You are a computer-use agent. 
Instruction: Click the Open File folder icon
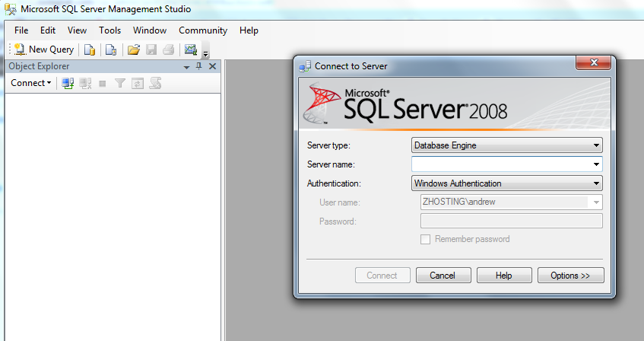click(x=134, y=49)
